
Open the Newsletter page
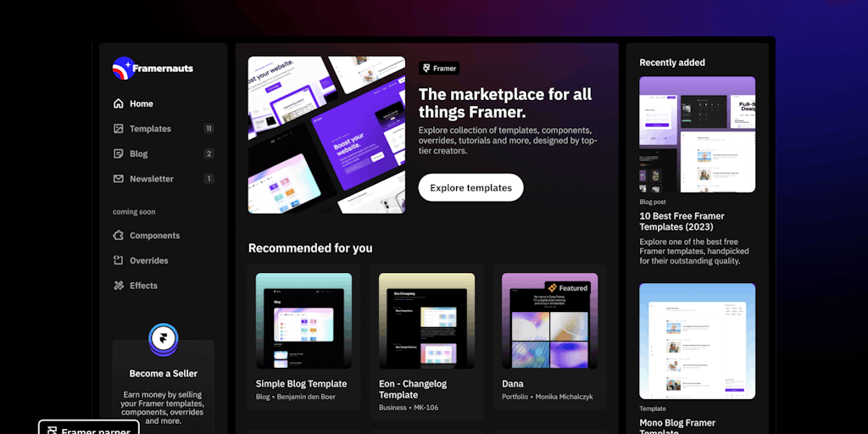(164, 179)
